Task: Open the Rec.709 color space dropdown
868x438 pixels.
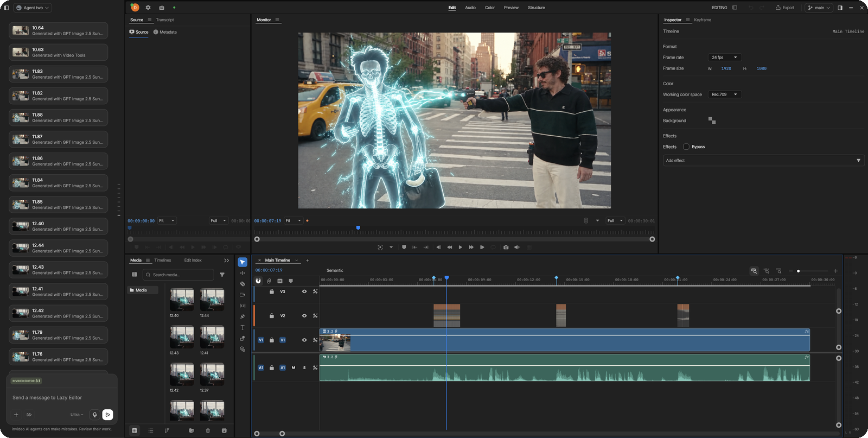Action: click(x=724, y=94)
